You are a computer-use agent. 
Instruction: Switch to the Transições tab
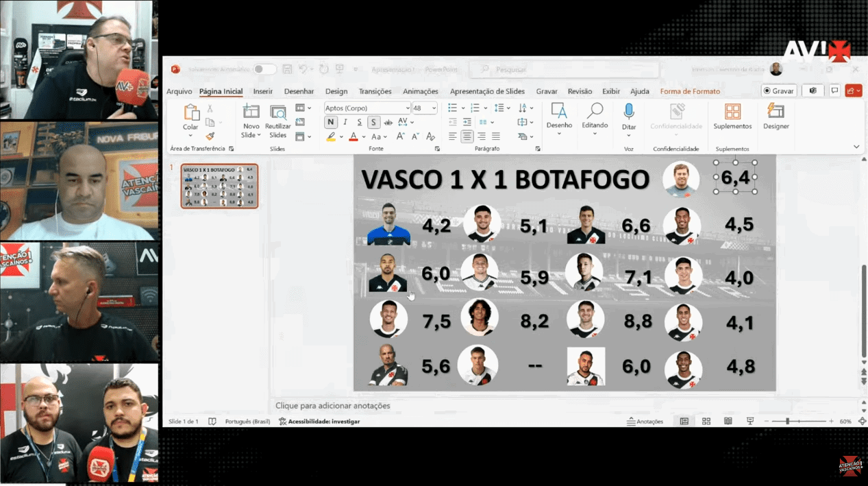pos(375,91)
